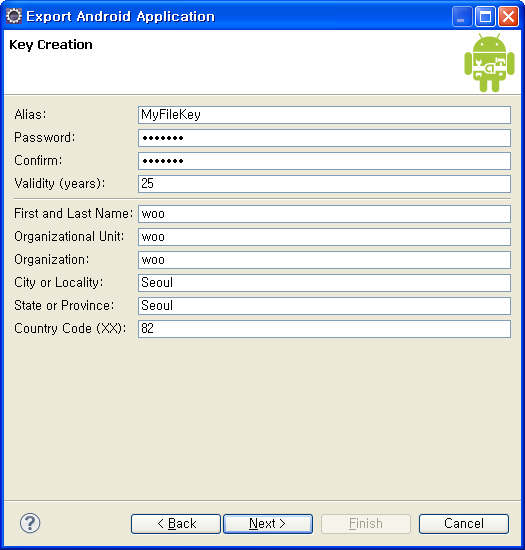Click the "State or Province:" label
This screenshot has width=525, height=550.
[x=64, y=306]
